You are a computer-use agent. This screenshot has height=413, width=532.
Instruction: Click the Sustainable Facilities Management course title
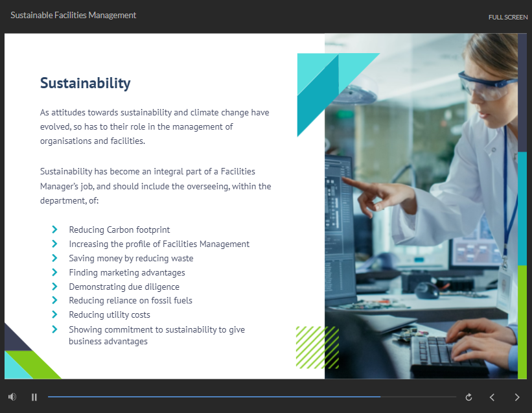point(73,15)
